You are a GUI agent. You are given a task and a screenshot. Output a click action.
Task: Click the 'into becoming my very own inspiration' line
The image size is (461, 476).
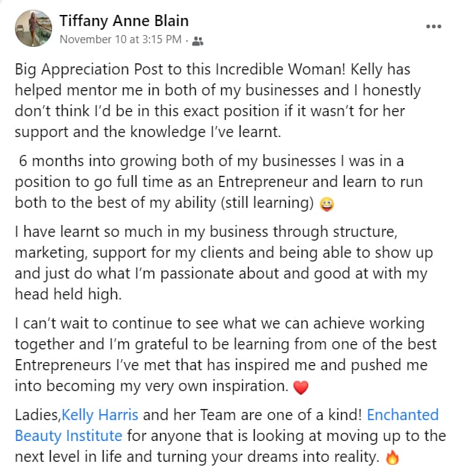(x=151, y=386)
